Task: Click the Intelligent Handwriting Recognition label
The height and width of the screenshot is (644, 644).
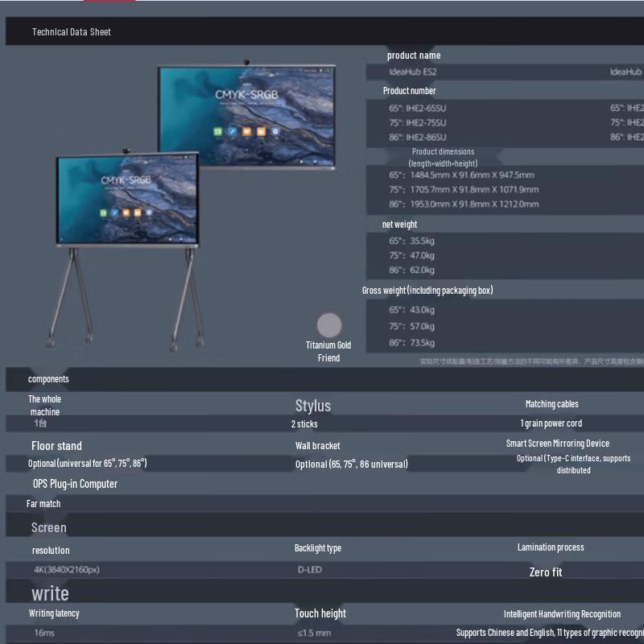Action: [x=562, y=614]
